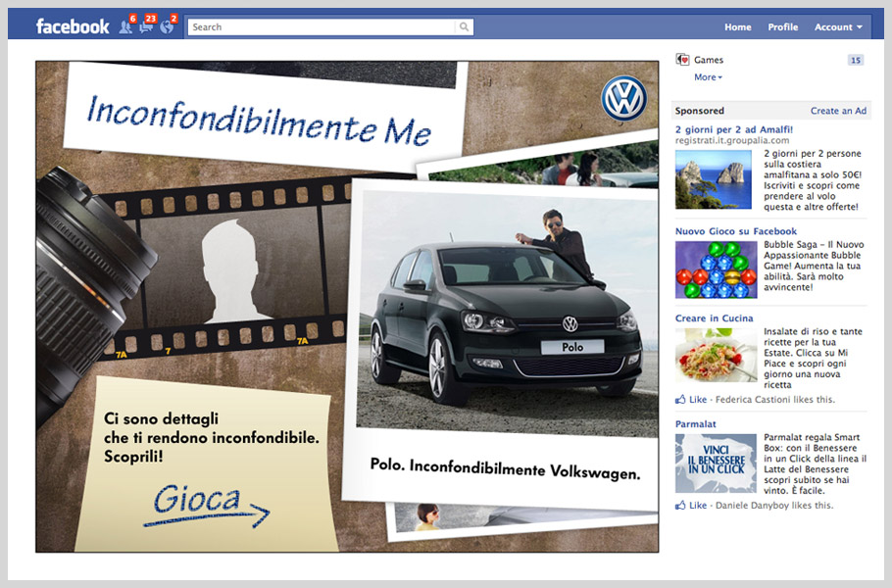
Task: Like the Parmalat ad
Action: pos(698,506)
